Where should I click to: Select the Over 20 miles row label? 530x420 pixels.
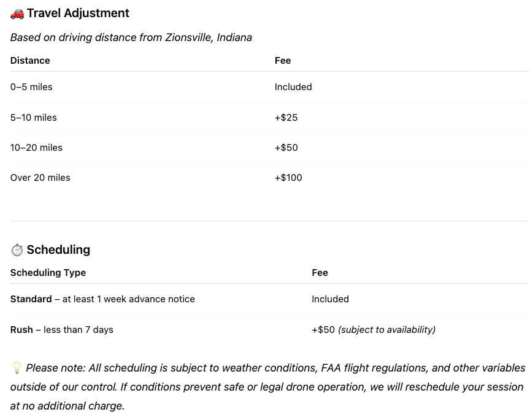40,178
